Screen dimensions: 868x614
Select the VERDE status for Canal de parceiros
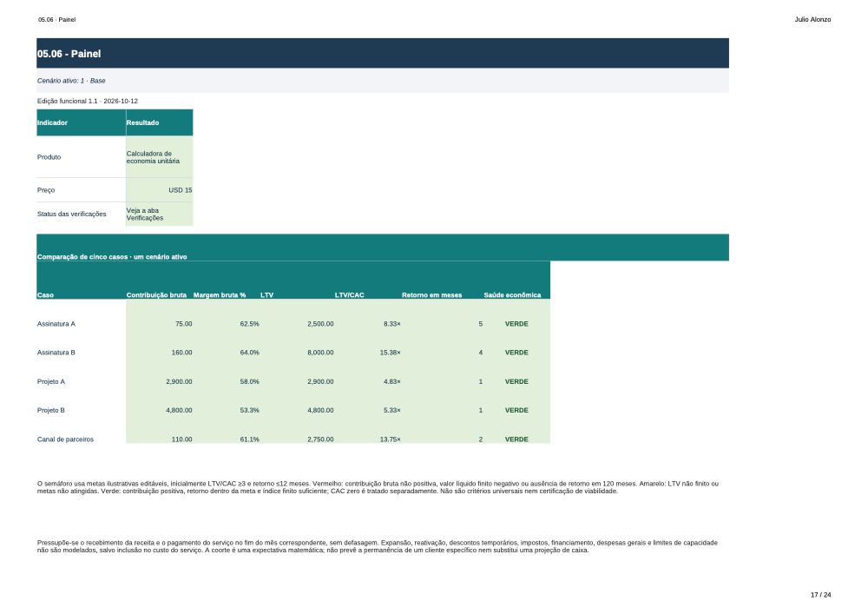516,439
